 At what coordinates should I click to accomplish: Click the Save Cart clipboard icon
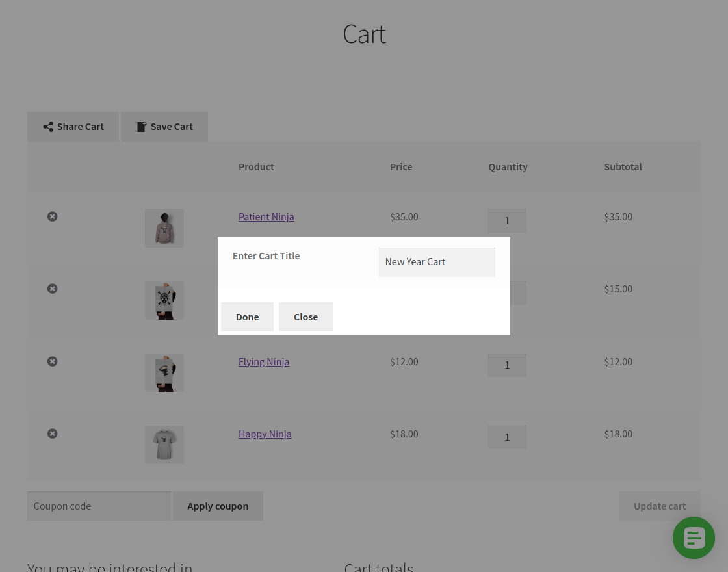pyautogui.click(x=142, y=126)
